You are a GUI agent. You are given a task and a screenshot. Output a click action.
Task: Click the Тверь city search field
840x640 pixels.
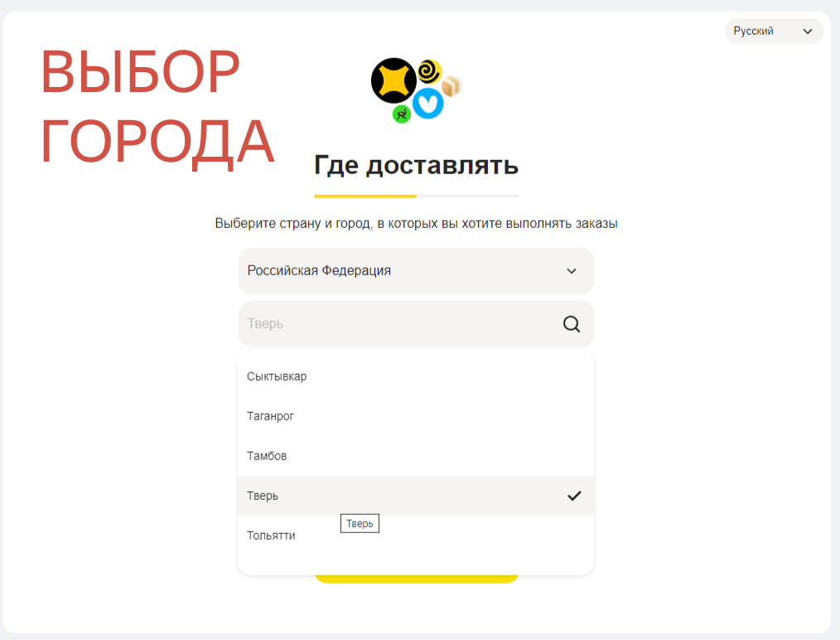[x=416, y=324]
